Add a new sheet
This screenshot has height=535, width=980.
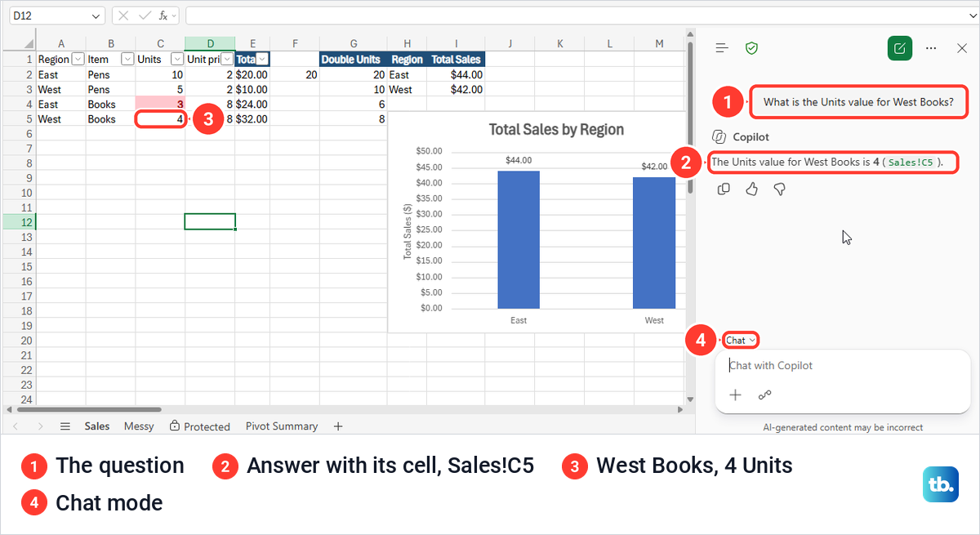pos(338,426)
